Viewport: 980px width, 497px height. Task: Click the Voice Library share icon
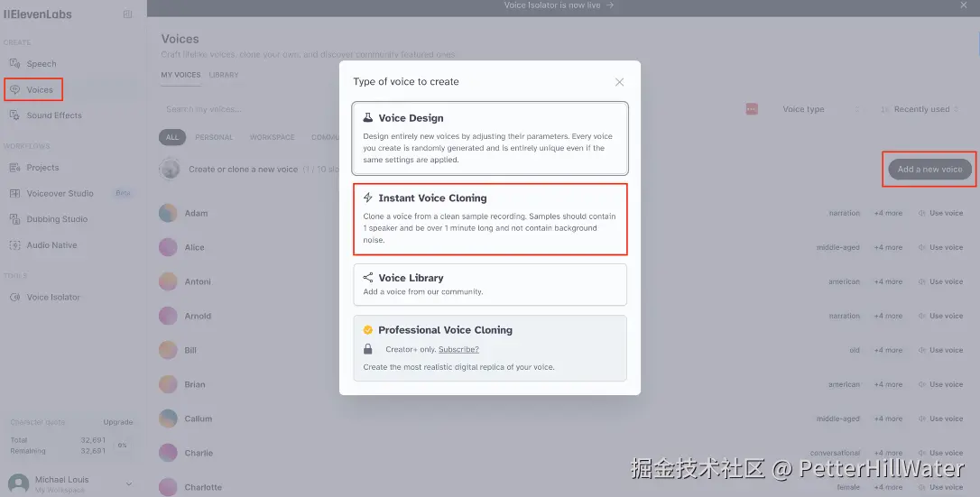pyautogui.click(x=368, y=277)
